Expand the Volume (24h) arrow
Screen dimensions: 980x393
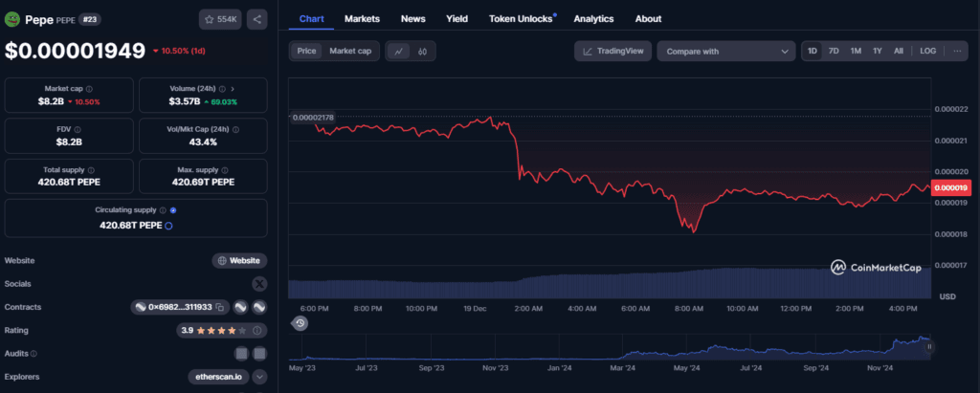[x=234, y=89]
